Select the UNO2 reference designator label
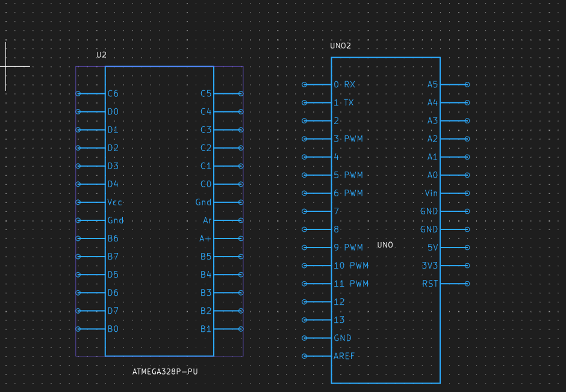The height and width of the screenshot is (392, 566). click(x=340, y=46)
